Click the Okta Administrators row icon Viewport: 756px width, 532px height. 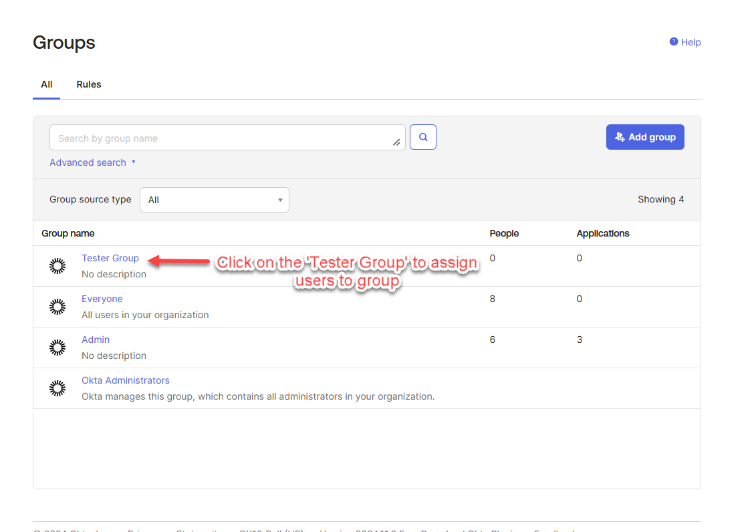tap(58, 388)
